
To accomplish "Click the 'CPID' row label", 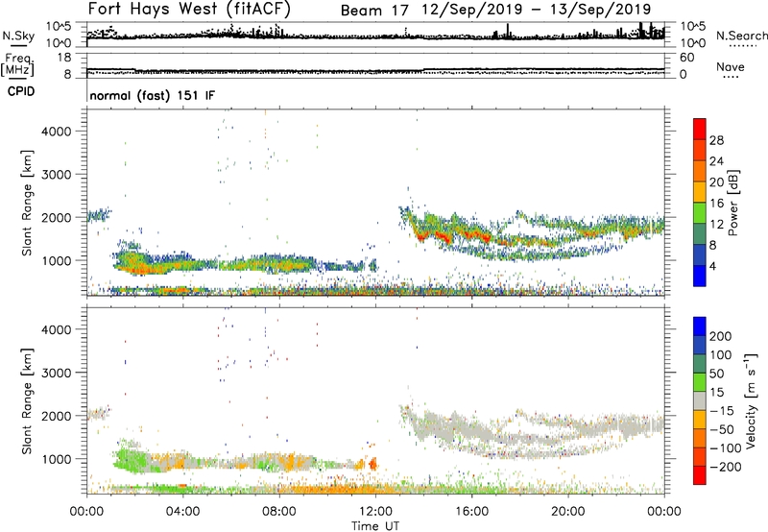I will click(21, 91).
